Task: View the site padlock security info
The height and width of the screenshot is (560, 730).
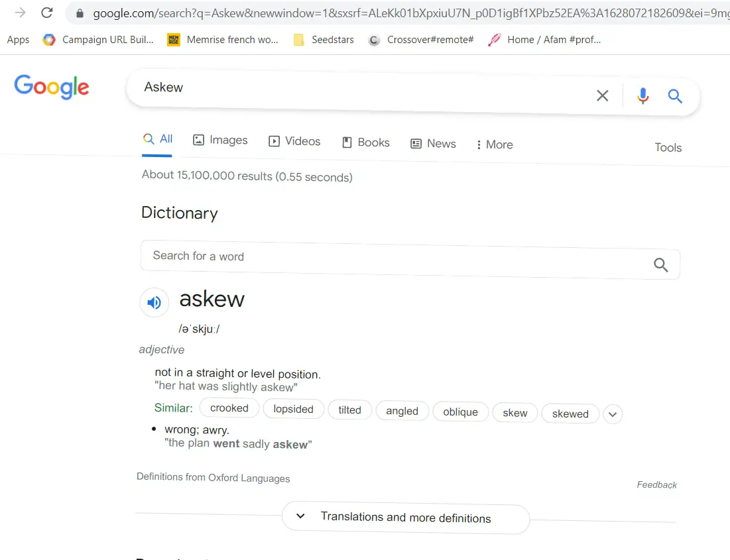Action: click(80, 13)
